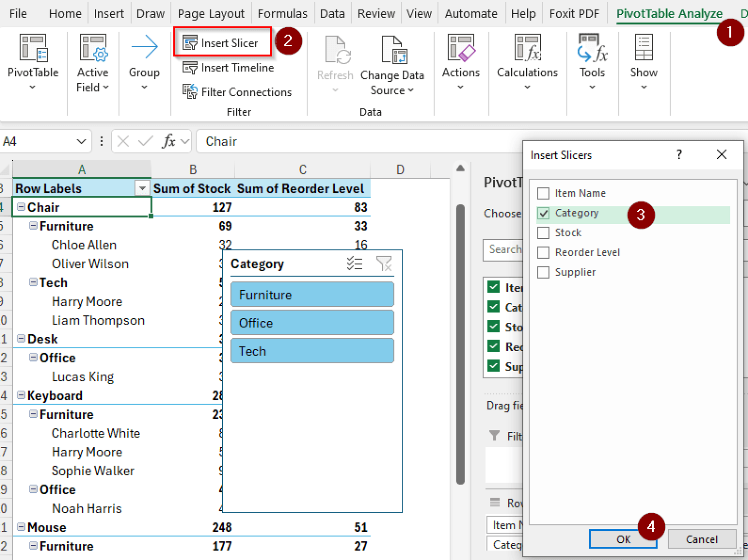Enable the Supplier checkbox
The height and width of the screenshot is (560, 748).
(543, 272)
